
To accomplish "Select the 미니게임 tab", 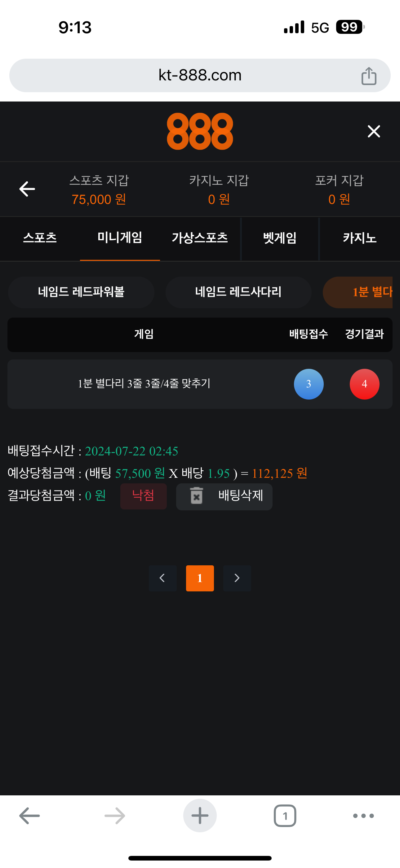I will (x=120, y=238).
